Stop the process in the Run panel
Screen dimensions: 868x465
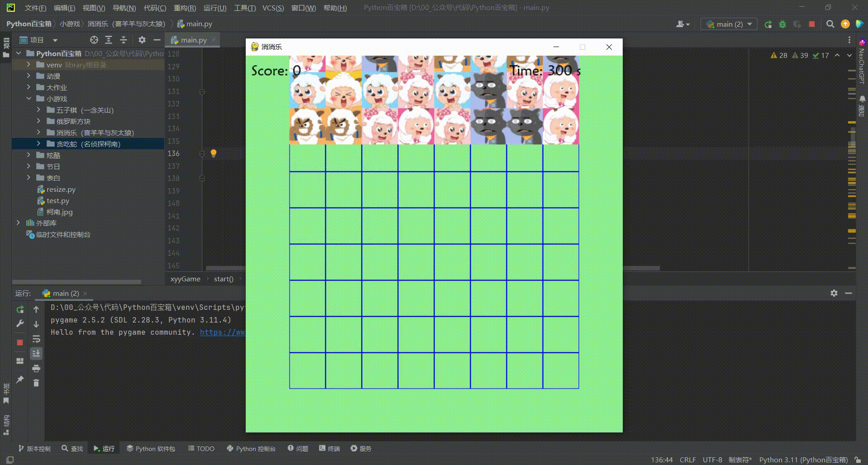click(20, 342)
